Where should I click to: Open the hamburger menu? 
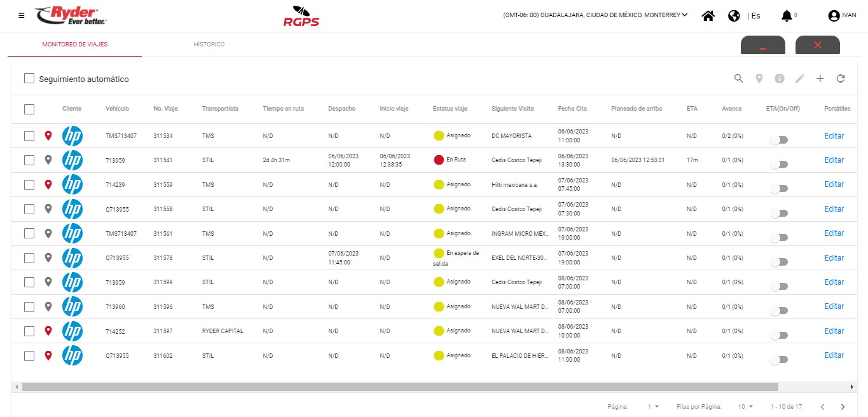click(x=22, y=15)
